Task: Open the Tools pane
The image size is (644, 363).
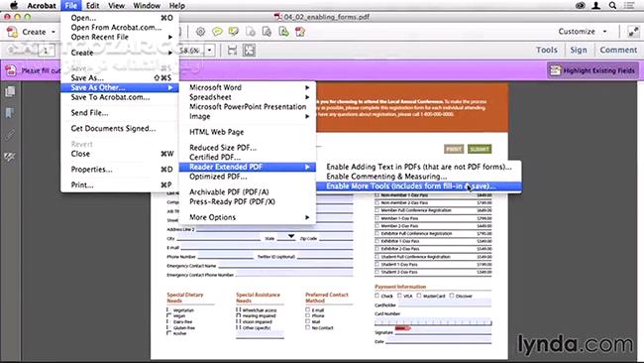Action: (547, 50)
